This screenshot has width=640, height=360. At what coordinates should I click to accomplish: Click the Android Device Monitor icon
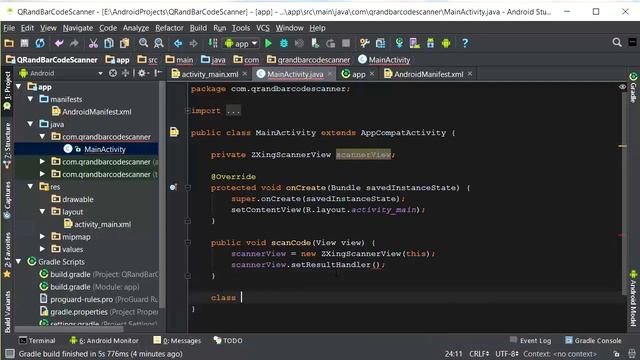(446, 43)
